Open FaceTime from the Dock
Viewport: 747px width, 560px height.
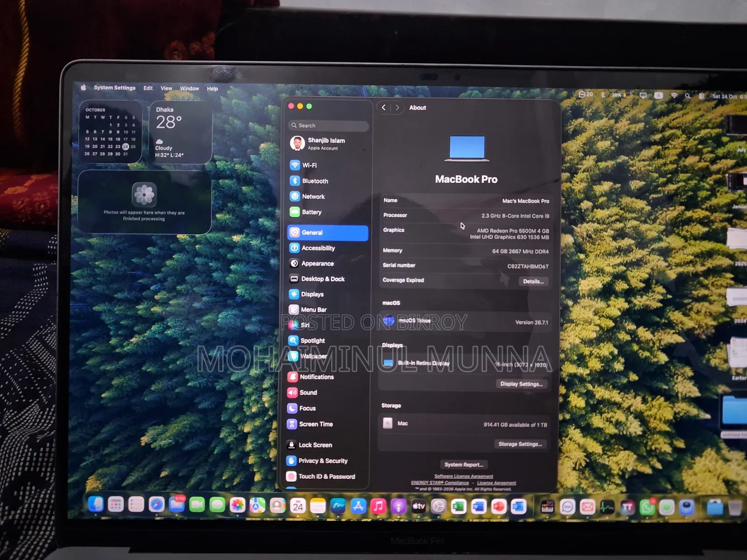pos(197,504)
